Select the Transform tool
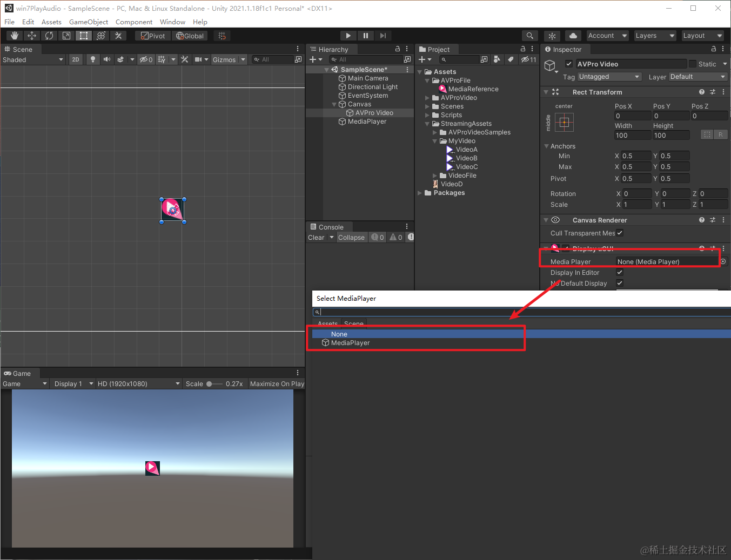The image size is (731, 560). click(101, 36)
